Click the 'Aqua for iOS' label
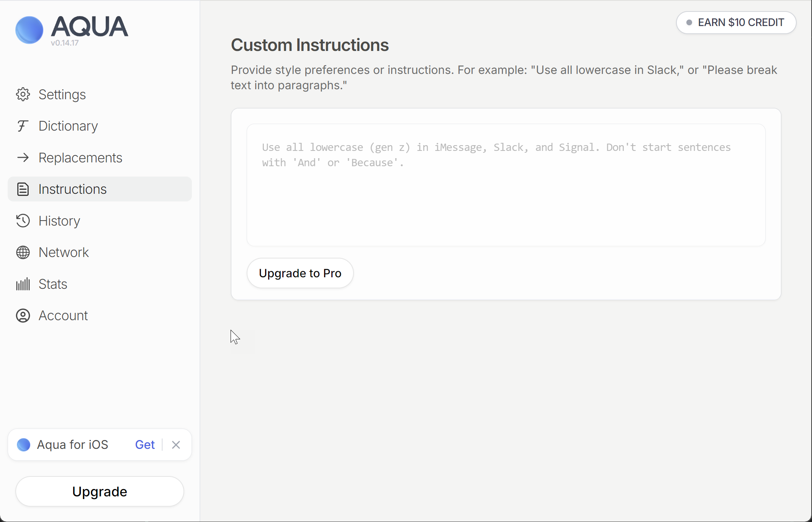The height and width of the screenshot is (522, 812). [x=72, y=445]
